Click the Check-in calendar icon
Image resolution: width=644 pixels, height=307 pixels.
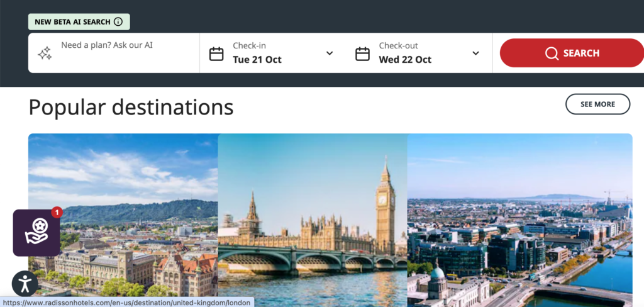pos(216,53)
